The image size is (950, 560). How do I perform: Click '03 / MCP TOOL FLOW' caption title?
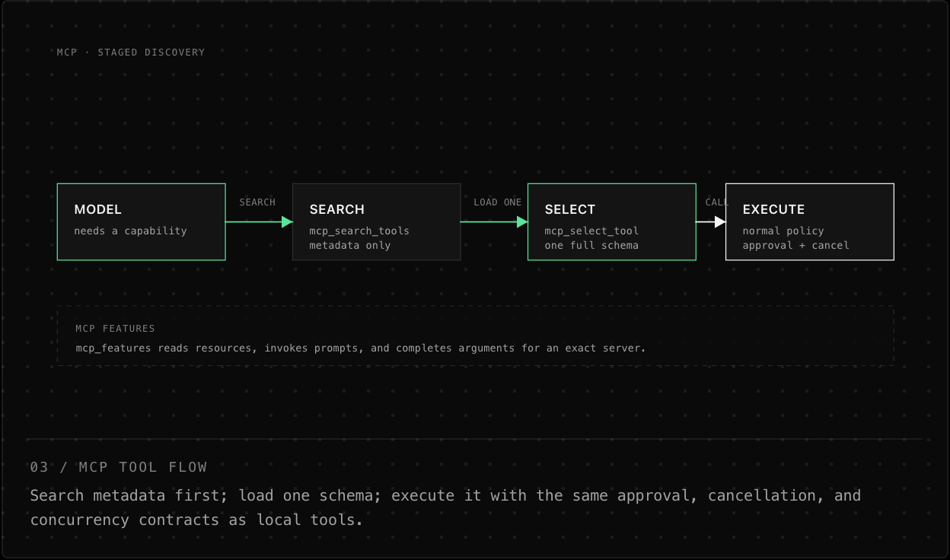click(119, 467)
